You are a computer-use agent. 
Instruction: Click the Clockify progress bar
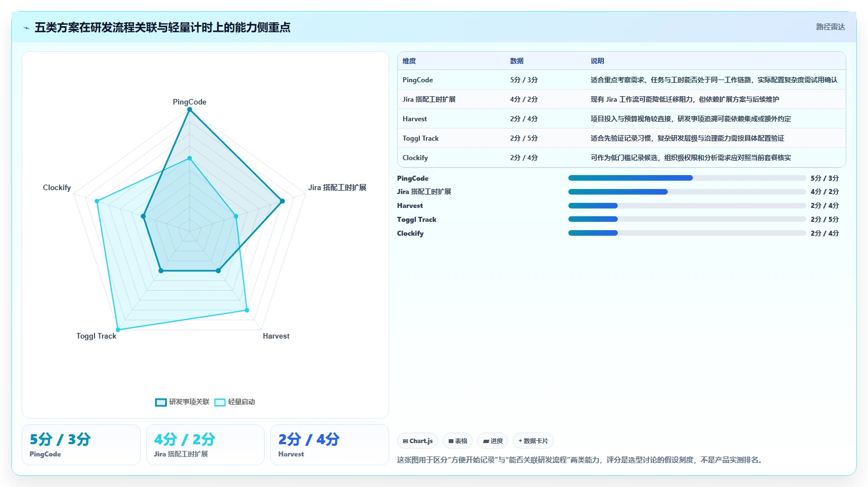click(687, 233)
